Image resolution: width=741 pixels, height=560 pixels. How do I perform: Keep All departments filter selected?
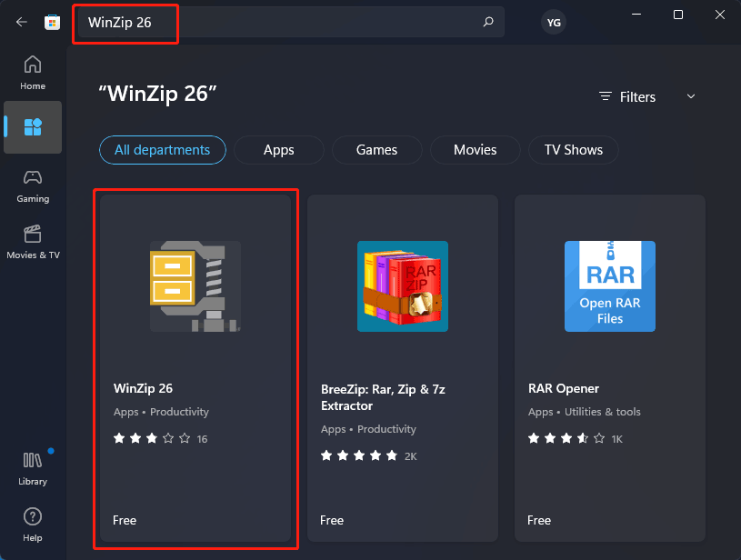pos(162,150)
